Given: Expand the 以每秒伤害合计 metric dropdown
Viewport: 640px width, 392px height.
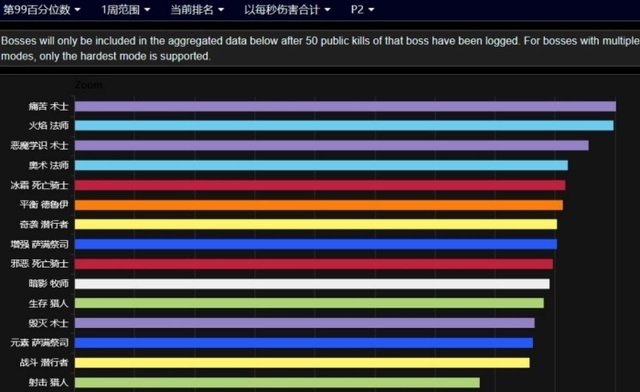Looking at the screenshot, I should 287,9.
